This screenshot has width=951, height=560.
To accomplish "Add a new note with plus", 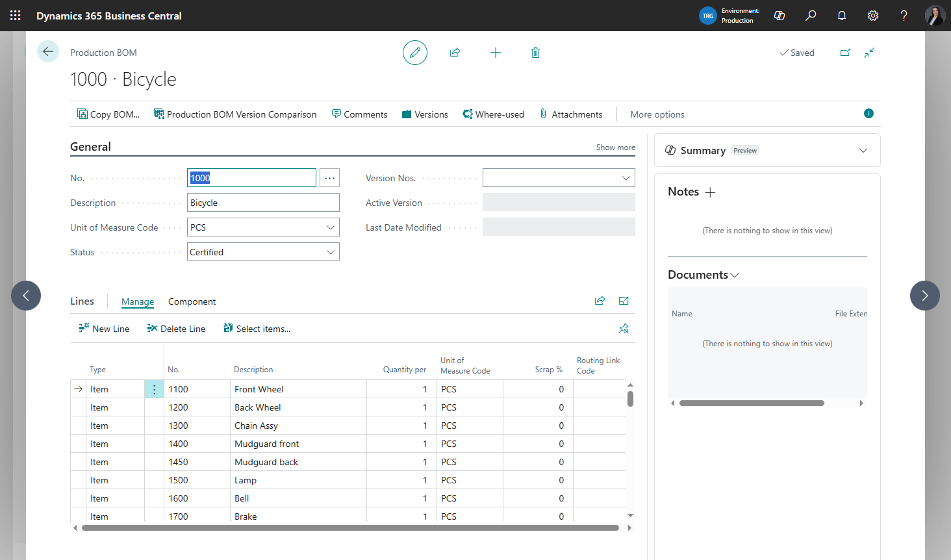I will pos(710,192).
